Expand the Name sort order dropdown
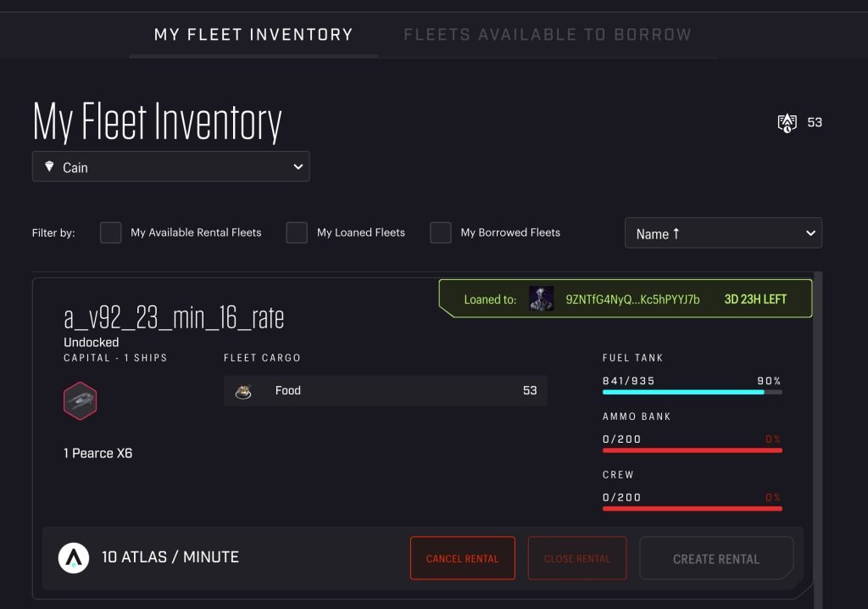 (723, 233)
